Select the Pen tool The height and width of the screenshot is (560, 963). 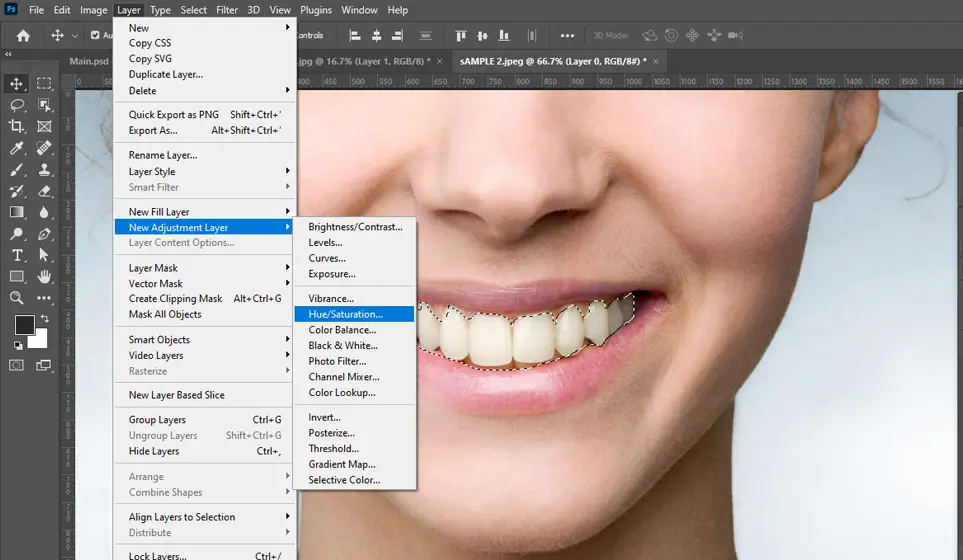(x=44, y=234)
